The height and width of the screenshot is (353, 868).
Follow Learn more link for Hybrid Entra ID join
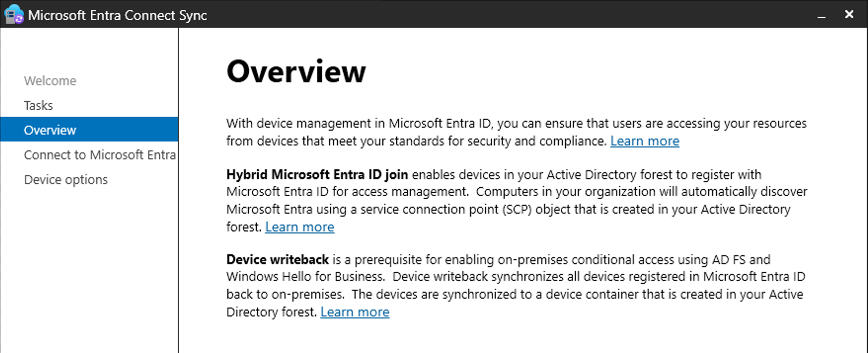click(300, 227)
